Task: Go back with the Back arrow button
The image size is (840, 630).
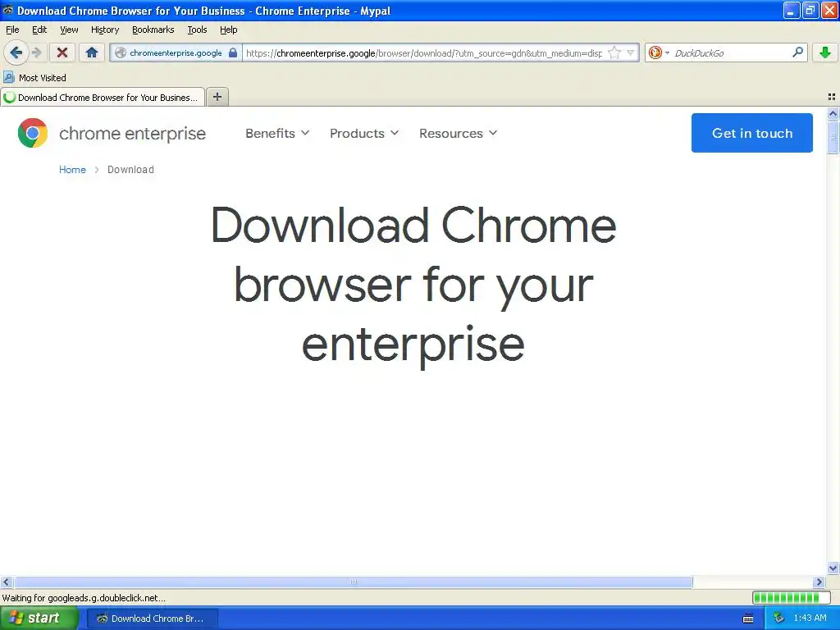Action: (16, 52)
